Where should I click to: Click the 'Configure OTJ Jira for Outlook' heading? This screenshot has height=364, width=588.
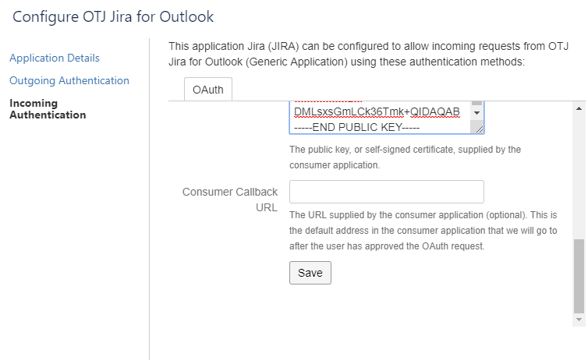pos(113,17)
